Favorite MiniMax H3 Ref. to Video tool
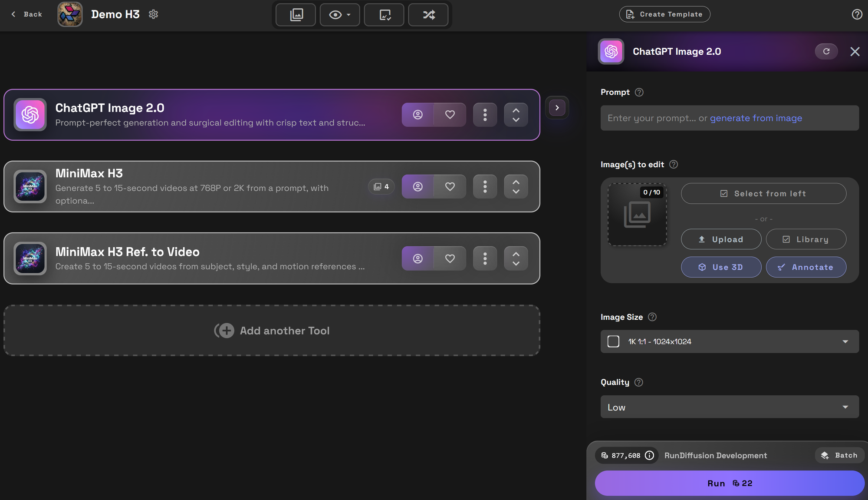Image resolution: width=868 pixels, height=500 pixels. [x=450, y=258]
